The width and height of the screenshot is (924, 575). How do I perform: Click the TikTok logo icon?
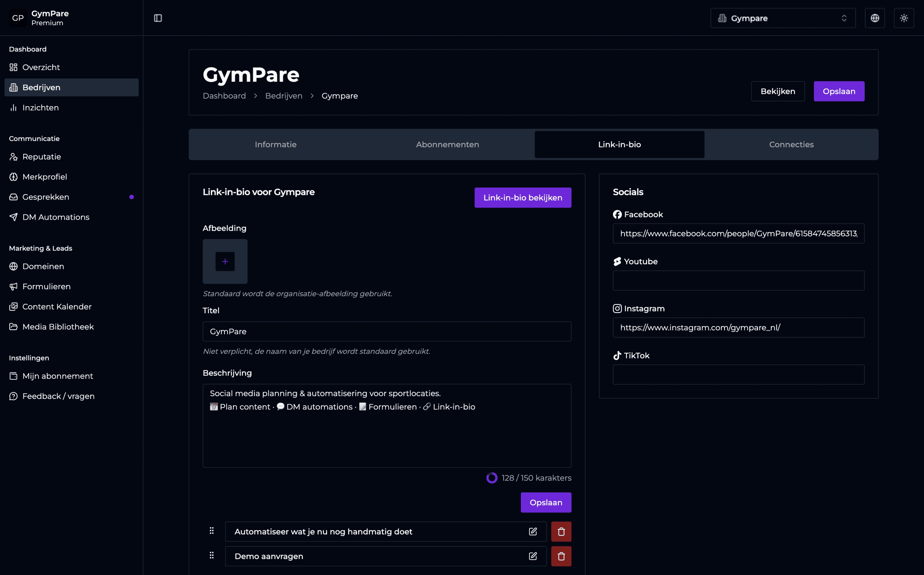coord(617,356)
